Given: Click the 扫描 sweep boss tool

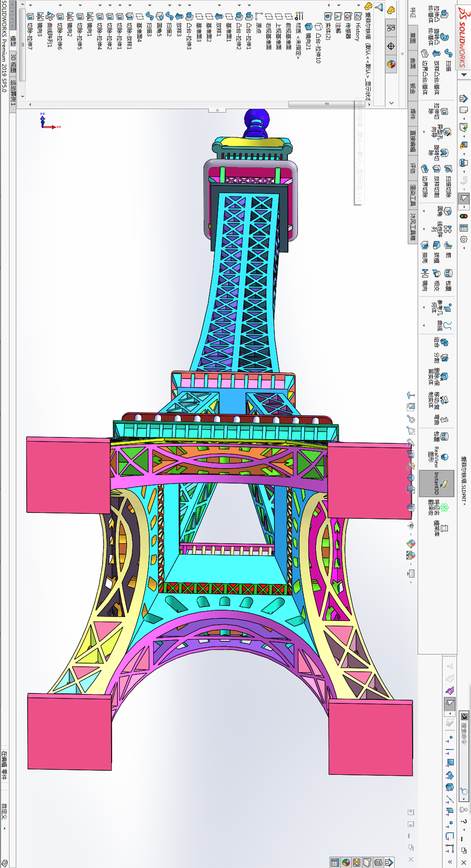Looking at the screenshot, I should click(x=448, y=61).
